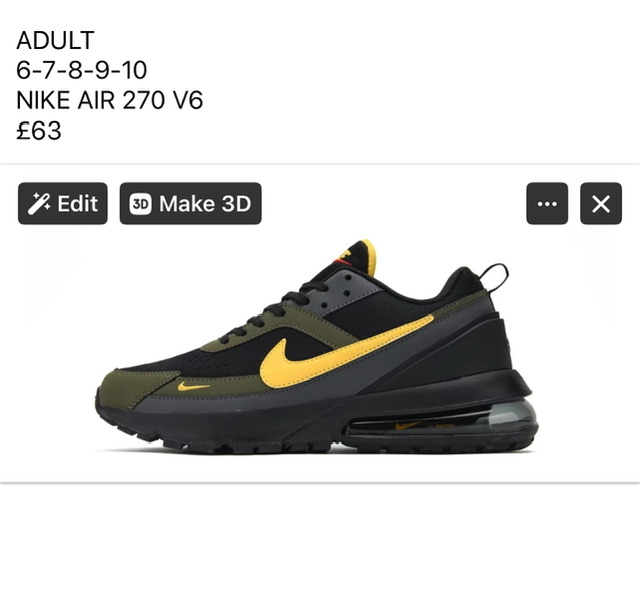This screenshot has height=604, width=640.
Task: Convert the photo with Make 3D
Action: point(191,204)
